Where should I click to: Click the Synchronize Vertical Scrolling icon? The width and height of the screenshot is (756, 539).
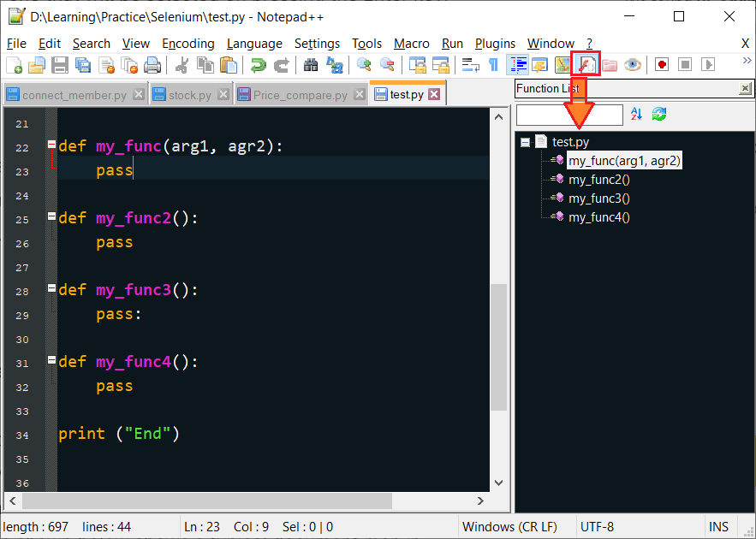417,64
